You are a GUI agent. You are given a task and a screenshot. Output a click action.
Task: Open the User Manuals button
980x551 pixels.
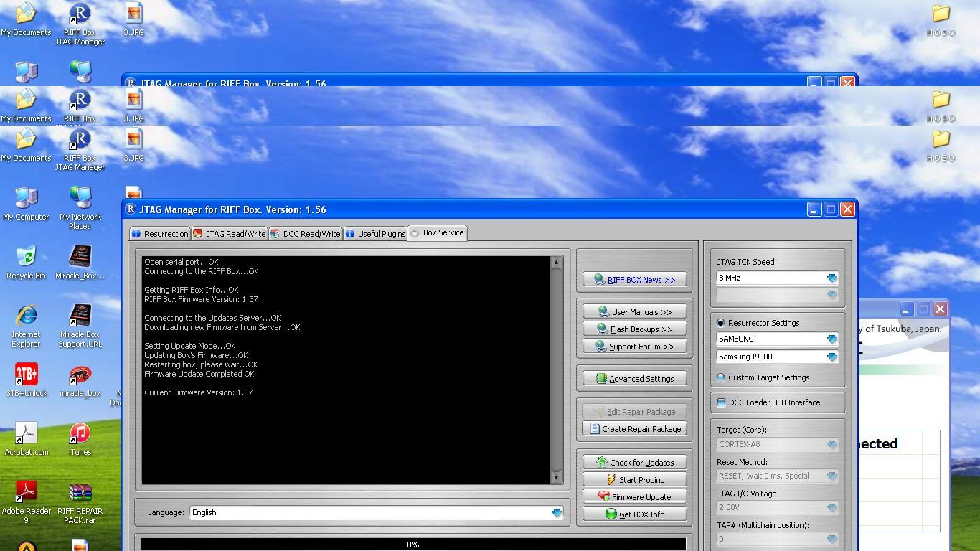point(634,312)
